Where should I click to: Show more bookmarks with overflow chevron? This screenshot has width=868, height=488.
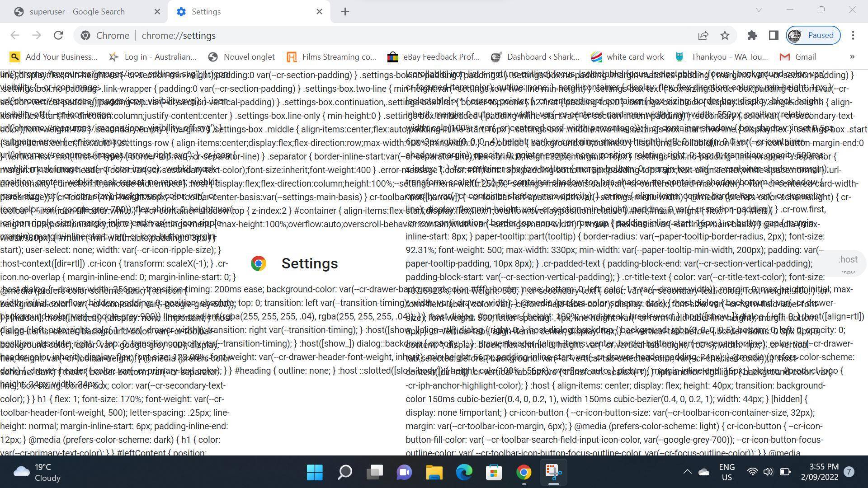(852, 57)
